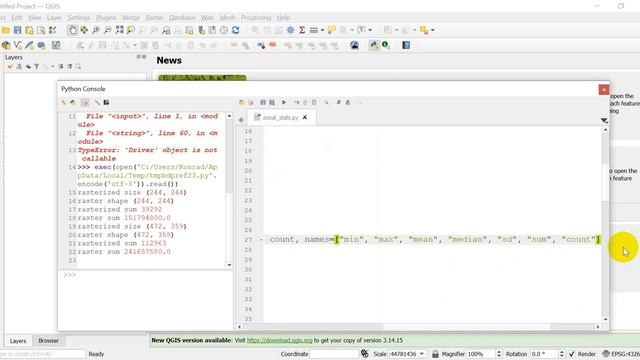Image resolution: width=640 pixels, height=360 pixels.
Task: Click Open Script icon in editor toolbar
Action: pyautogui.click(x=241, y=102)
